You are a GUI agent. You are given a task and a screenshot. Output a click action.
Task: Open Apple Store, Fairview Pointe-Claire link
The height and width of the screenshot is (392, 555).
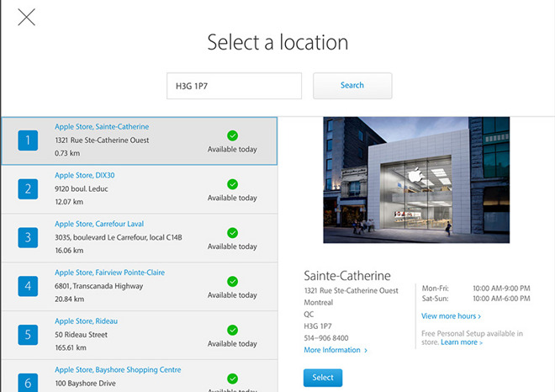click(109, 273)
